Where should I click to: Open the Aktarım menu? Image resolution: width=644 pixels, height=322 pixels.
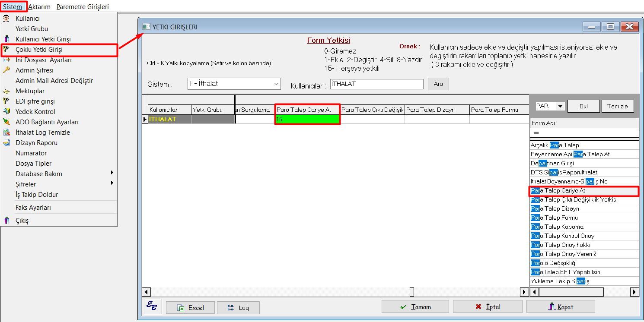click(x=39, y=7)
